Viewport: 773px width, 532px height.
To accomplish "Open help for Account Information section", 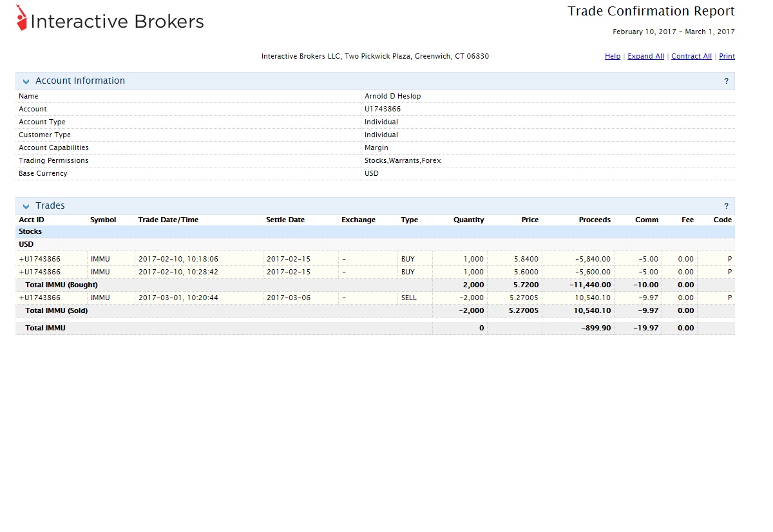I will 726,81.
